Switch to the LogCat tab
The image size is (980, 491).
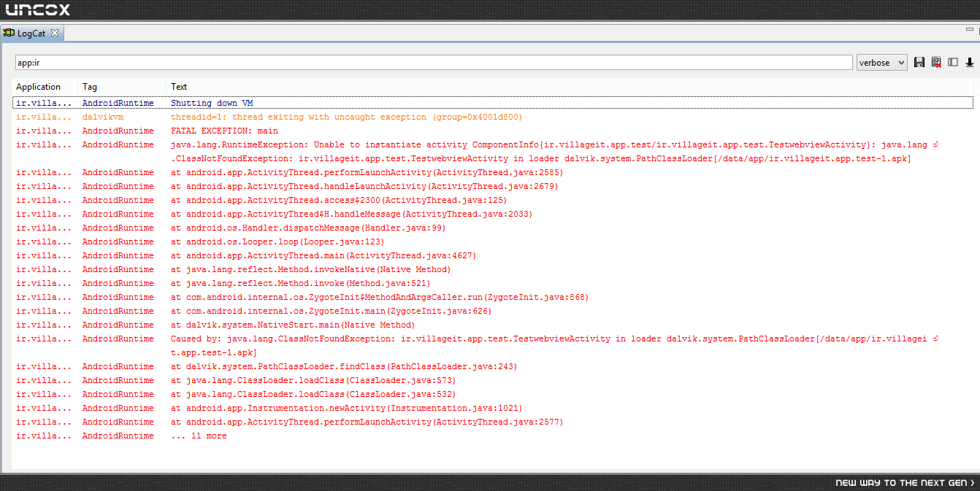(31, 34)
